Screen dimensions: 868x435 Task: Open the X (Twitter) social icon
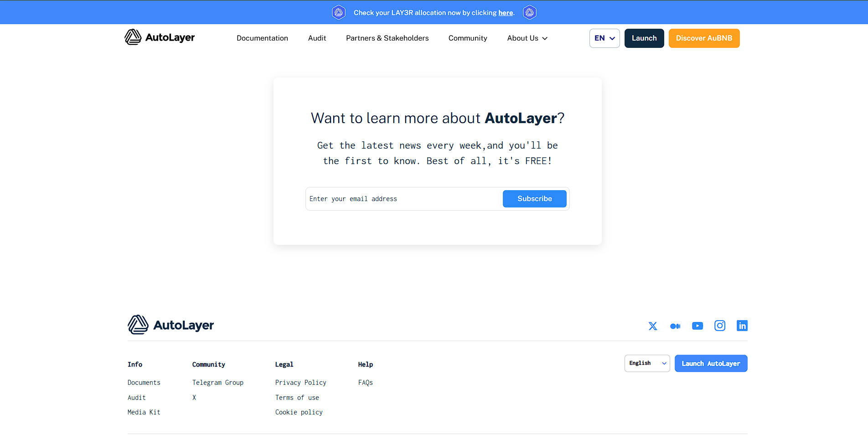pyautogui.click(x=653, y=326)
